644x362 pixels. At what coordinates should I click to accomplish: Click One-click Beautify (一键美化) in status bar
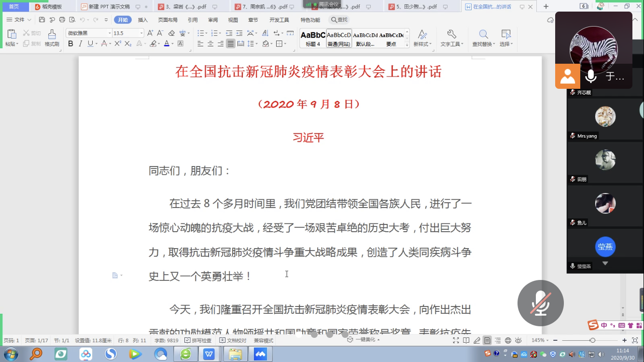click(364, 340)
